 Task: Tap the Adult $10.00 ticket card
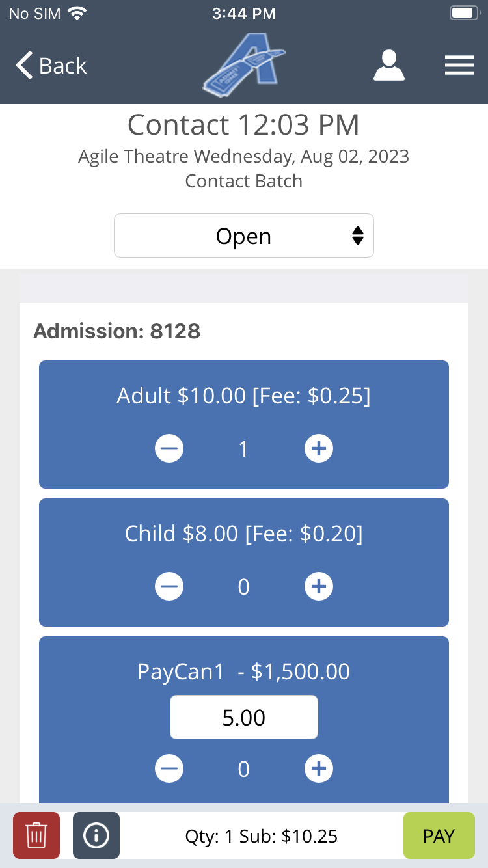pyautogui.click(x=244, y=396)
